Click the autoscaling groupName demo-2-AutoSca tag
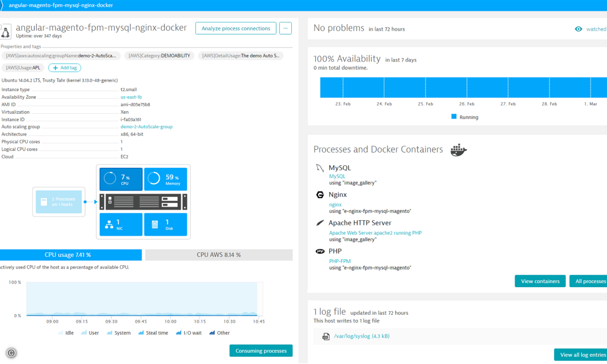This screenshot has width=607, height=364. coord(62,56)
